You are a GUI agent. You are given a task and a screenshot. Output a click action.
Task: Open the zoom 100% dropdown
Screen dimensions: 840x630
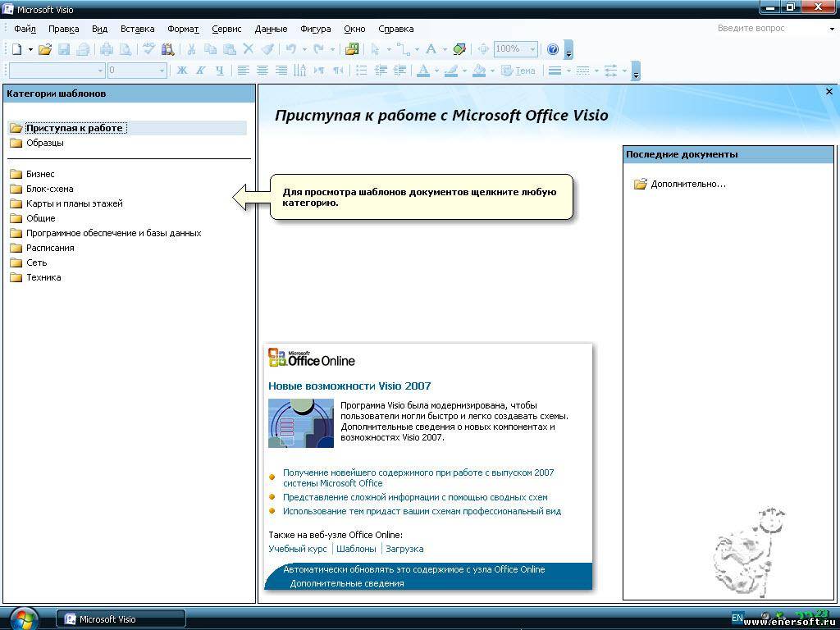(x=515, y=49)
